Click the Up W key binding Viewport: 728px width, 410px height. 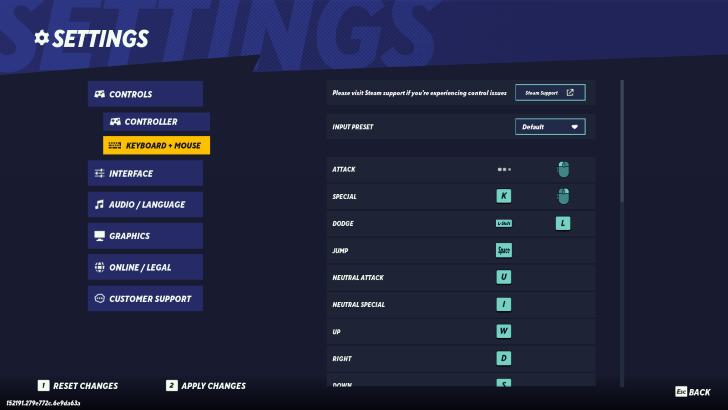coord(504,331)
